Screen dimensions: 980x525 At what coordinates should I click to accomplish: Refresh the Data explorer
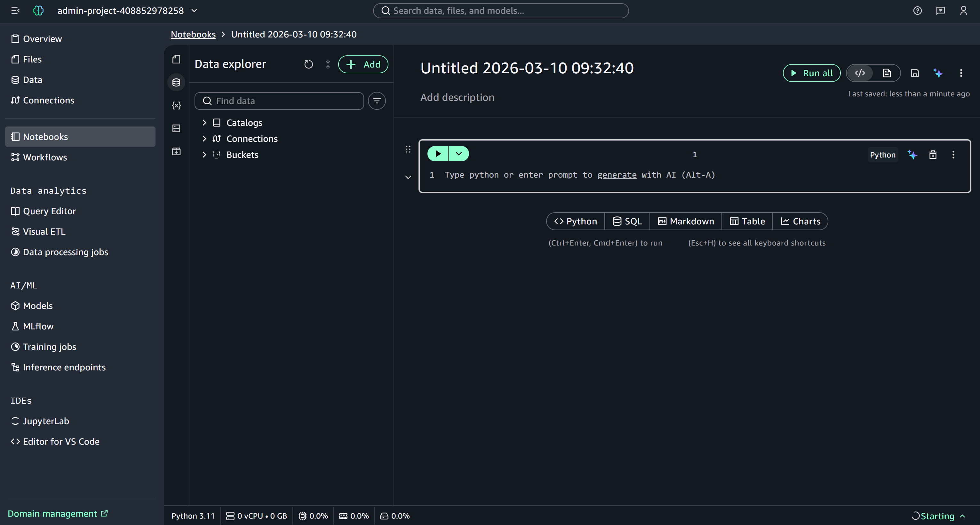308,64
